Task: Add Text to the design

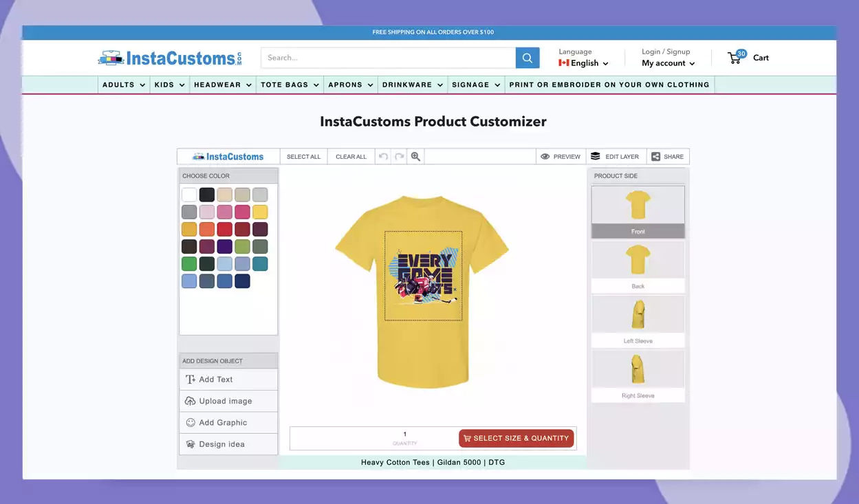Action: pyautogui.click(x=228, y=380)
